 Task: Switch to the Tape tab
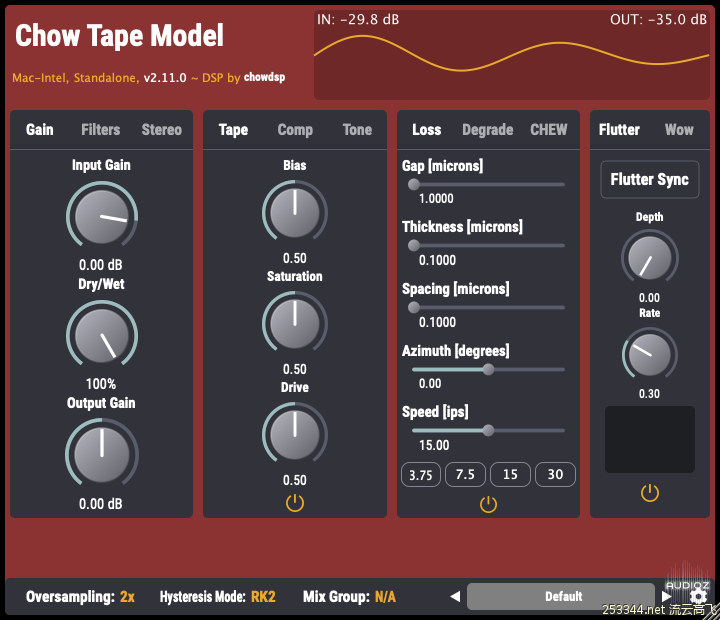tap(233, 130)
